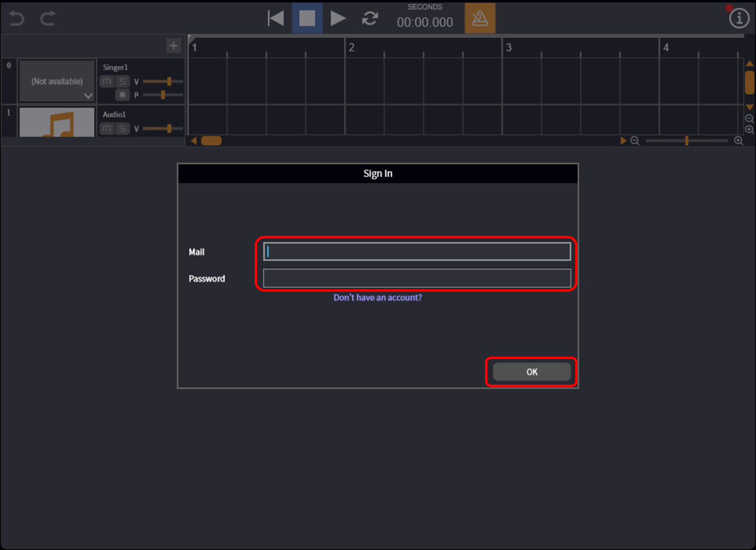Screen dimensions: 756x550
Task: Mute the Singer1 track
Action: click(x=107, y=82)
